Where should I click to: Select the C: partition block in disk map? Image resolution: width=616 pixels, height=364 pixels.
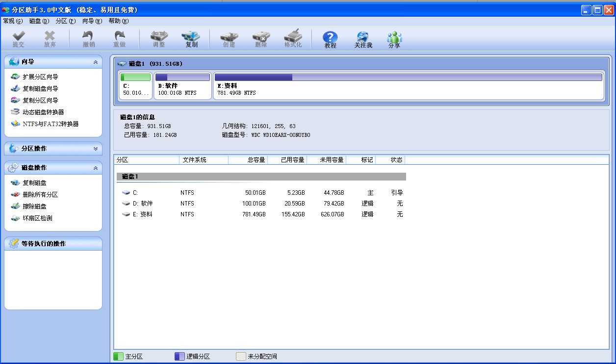coord(135,86)
